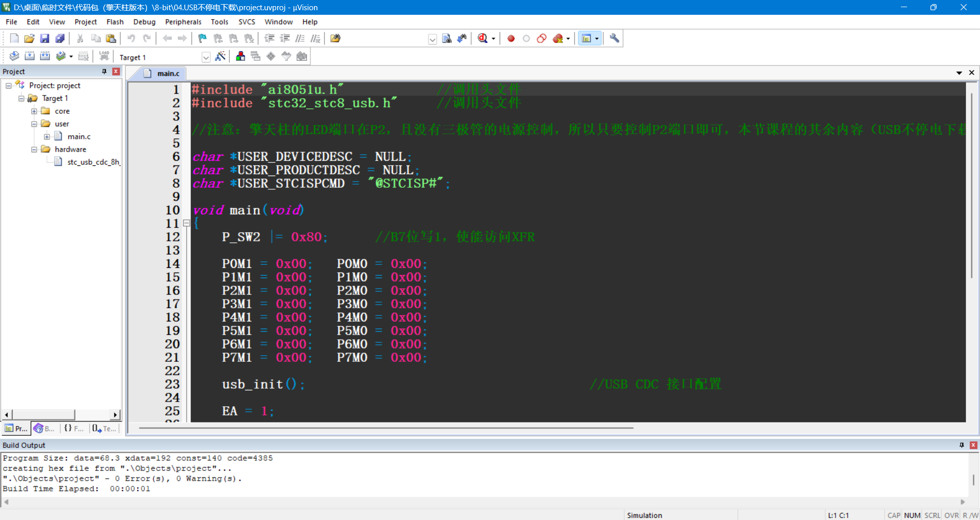Open the find text combo box dropdown
This screenshot has width=980, height=520.
(432, 39)
